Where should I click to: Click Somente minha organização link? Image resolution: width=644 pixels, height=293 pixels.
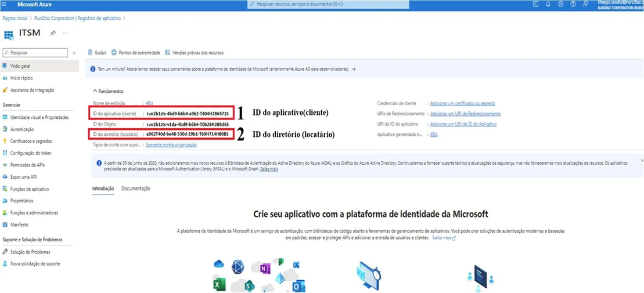click(x=171, y=145)
